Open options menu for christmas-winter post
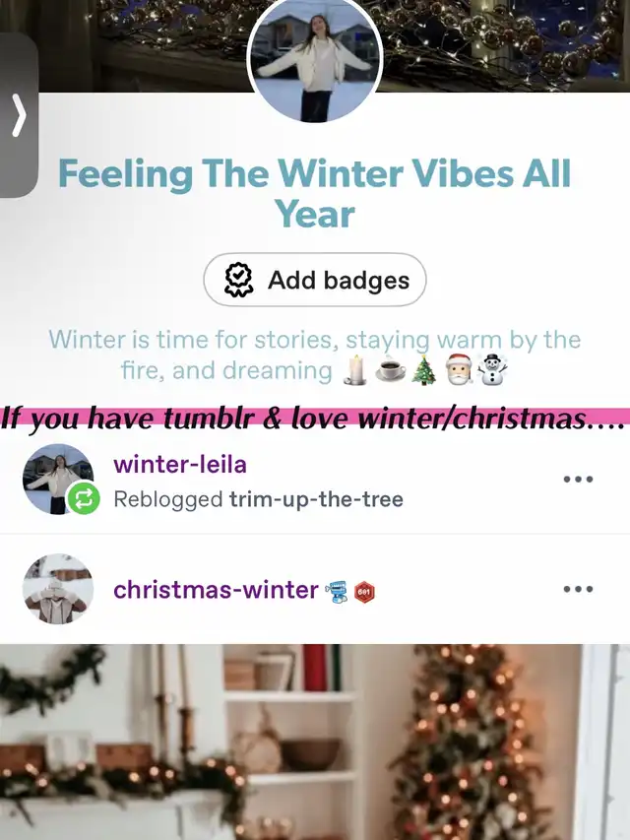Screen dimensions: 630x840 click(578, 589)
